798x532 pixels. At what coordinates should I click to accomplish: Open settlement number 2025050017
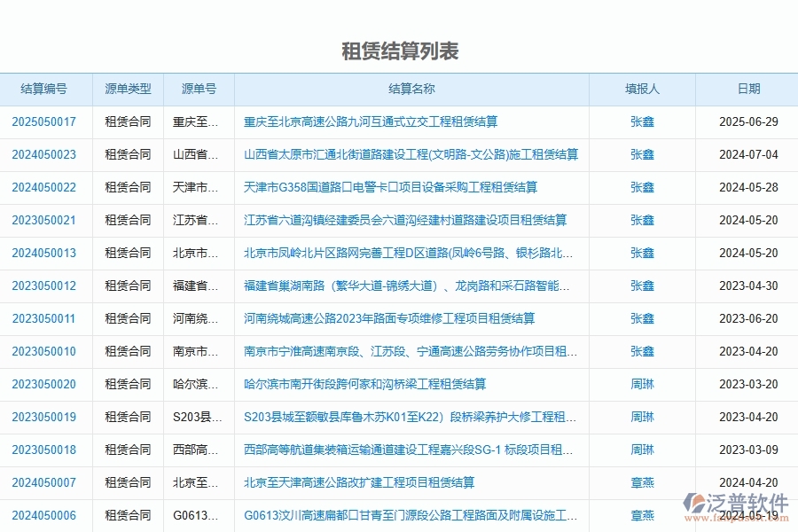45,121
